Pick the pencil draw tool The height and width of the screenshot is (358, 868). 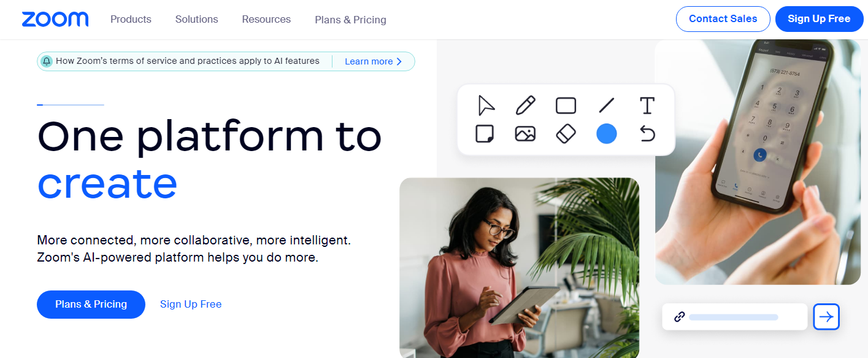pyautogui.click(x=525, y=105)
